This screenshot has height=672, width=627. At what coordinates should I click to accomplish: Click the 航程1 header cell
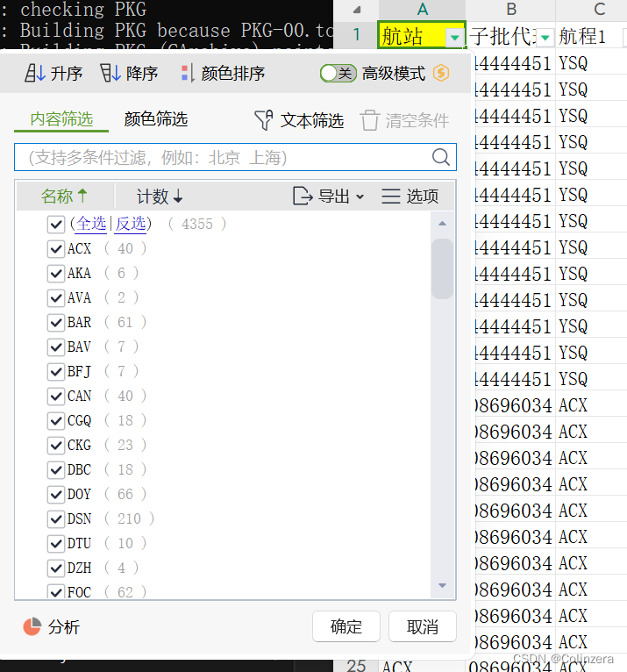pyautogui.click(x=589, y=36)
